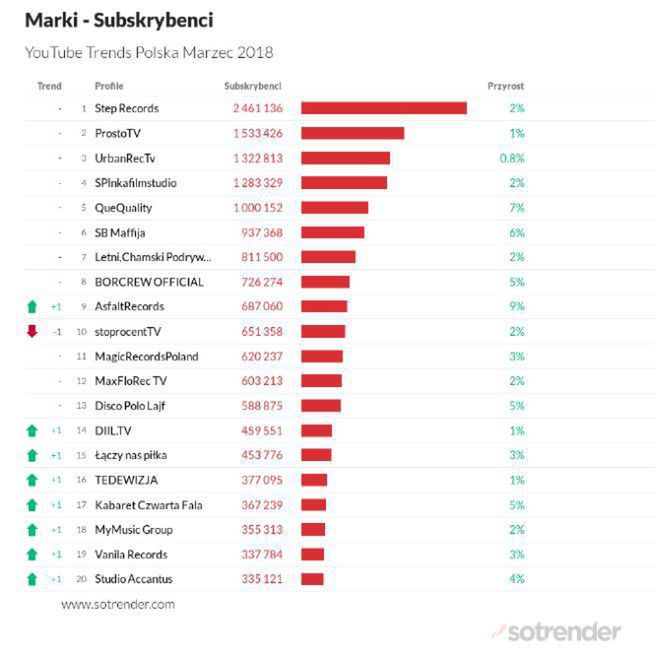
Task: Click the red bar for Step Records
Action: coord(384,108)
